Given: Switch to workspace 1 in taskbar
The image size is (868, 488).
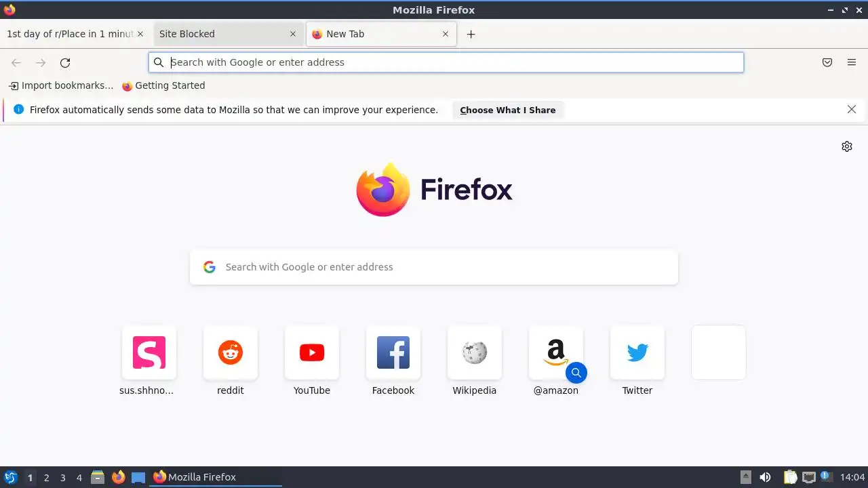Looking at the screenshot, I should [30, 477].
